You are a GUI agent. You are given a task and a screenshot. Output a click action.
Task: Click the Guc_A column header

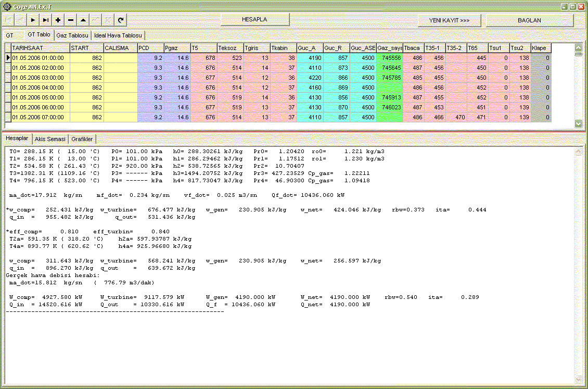point(310,48)
